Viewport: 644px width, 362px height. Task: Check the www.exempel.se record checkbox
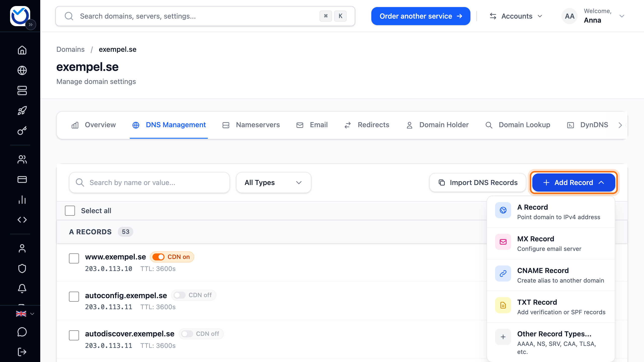click(74, 258)
